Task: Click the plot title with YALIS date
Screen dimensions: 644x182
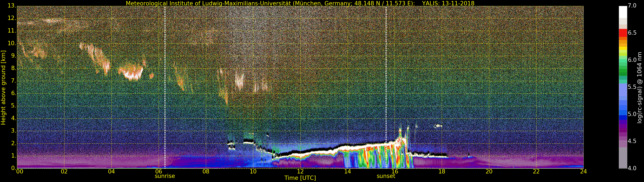Action: [300, 3]
